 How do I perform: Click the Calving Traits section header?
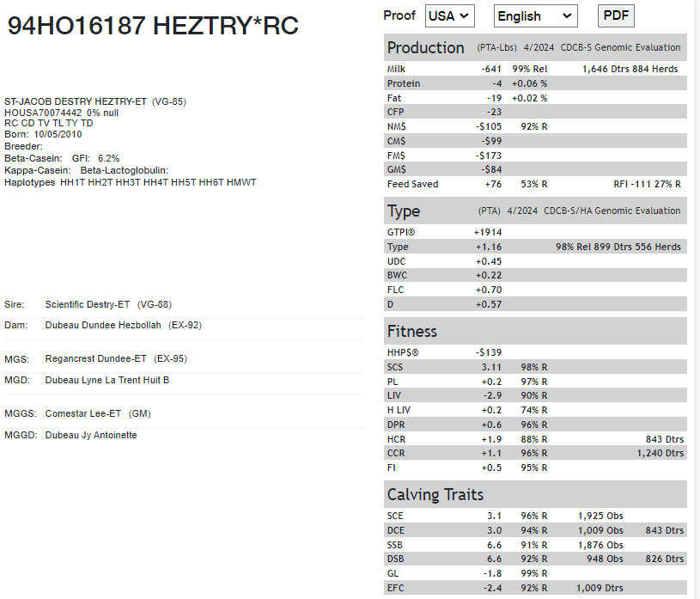[x=435, y=495]
